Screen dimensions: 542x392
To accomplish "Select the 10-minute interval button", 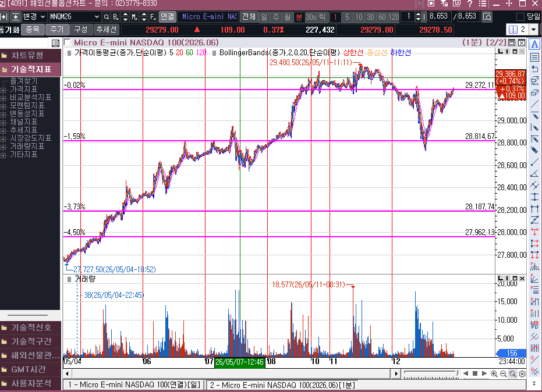I will [359, 17].
